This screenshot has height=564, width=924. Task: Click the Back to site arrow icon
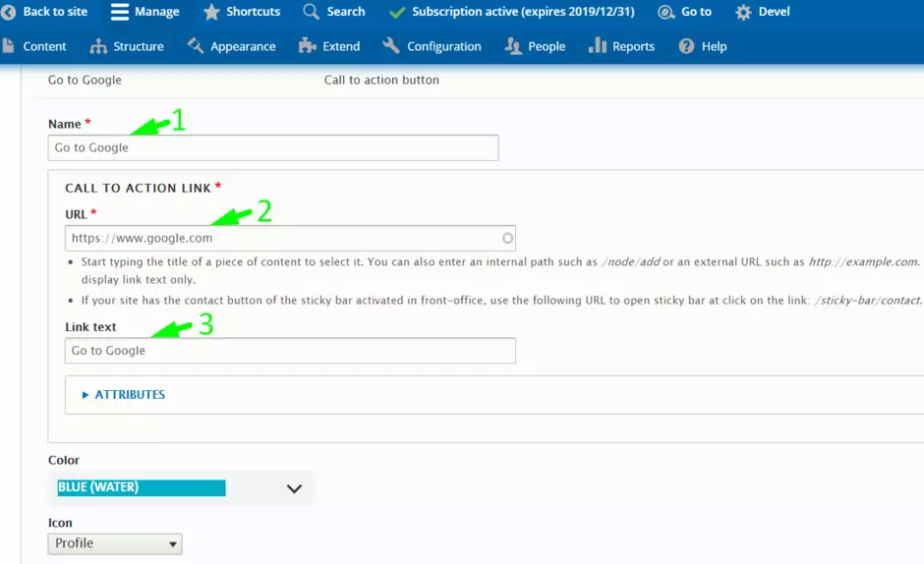[x=8, y=12]
